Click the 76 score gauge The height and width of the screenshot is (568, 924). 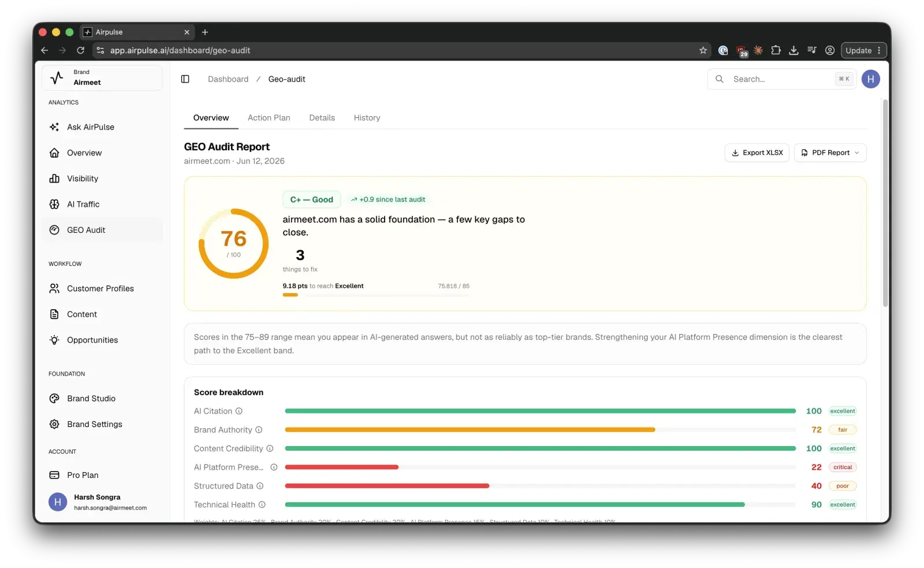point(234,243)
